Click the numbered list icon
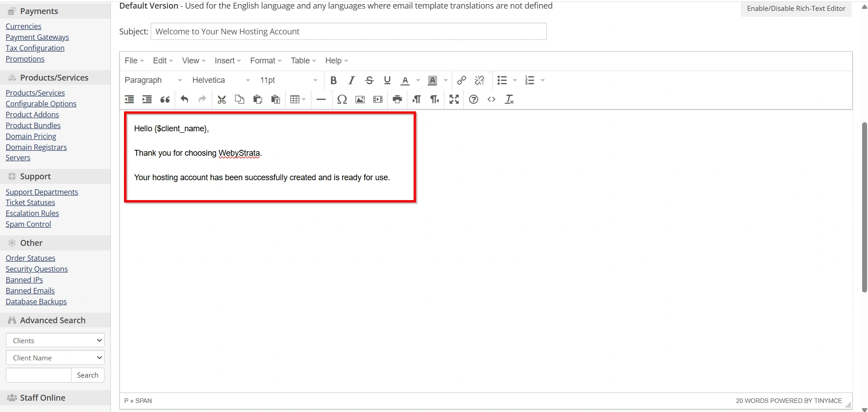868x412 pixels. (529, 81)
